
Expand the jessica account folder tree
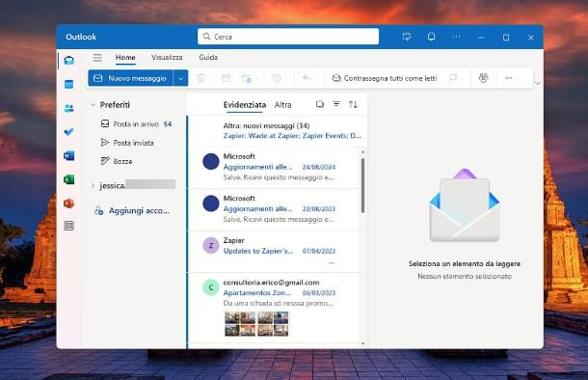coord(93,186)
